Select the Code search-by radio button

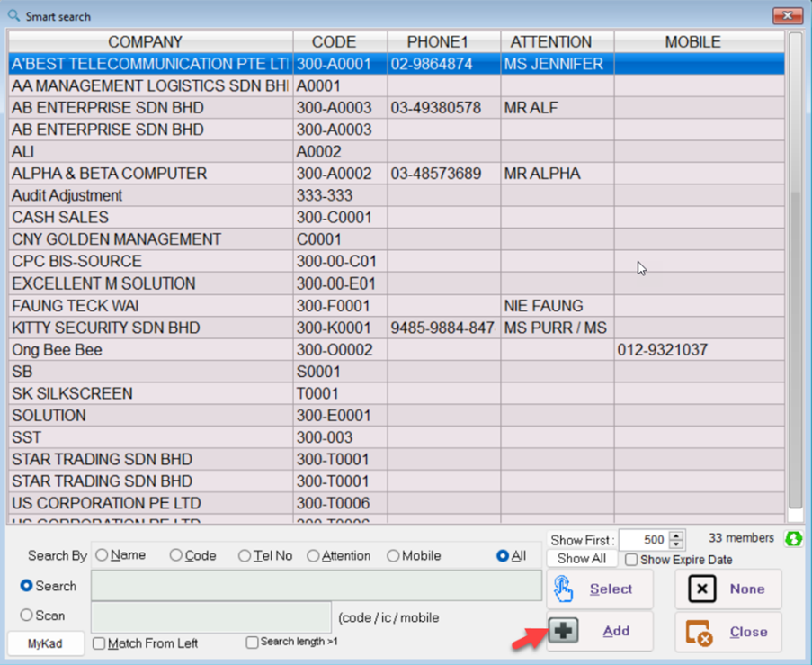pos(176,556)
